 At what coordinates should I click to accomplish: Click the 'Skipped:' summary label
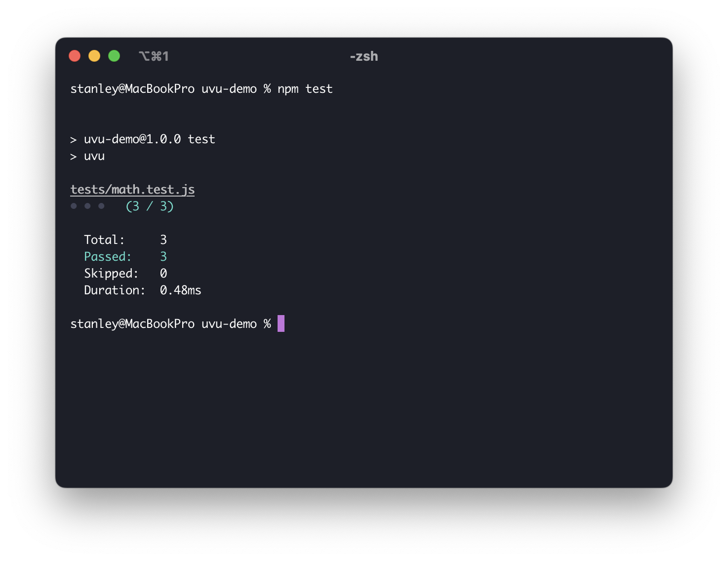click(111, 274)
